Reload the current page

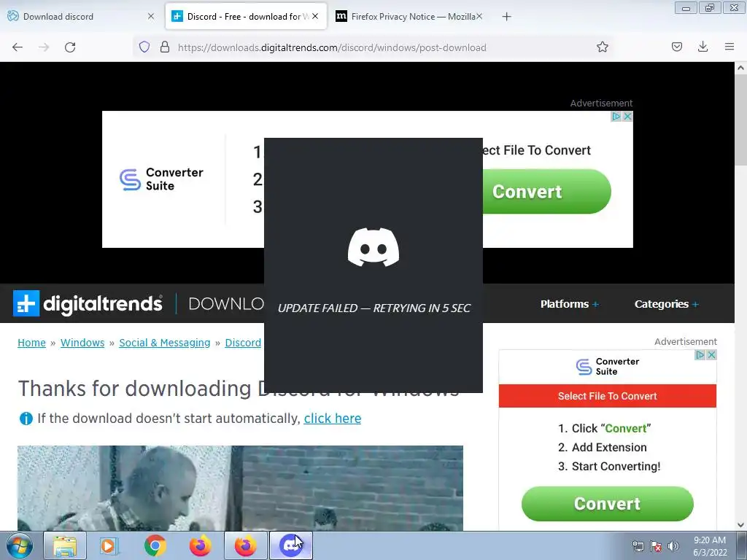pos(70,47)
